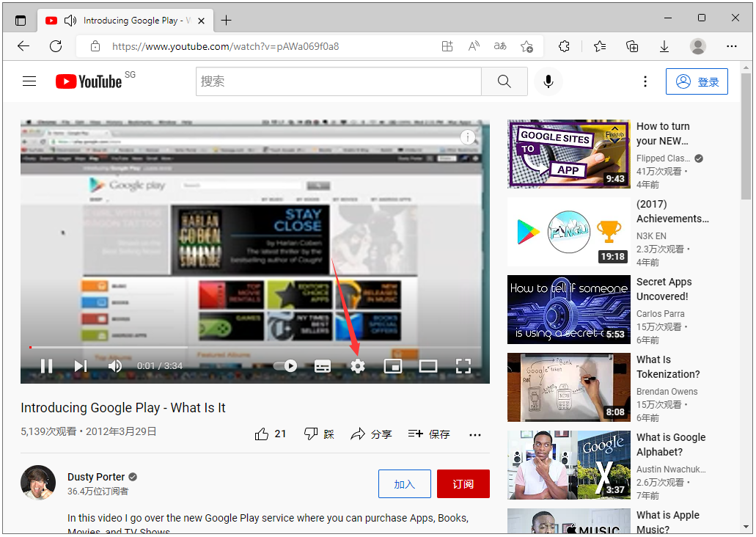
Task: Subscribe using the red 订阅 button
Action: tap(463, 484)
